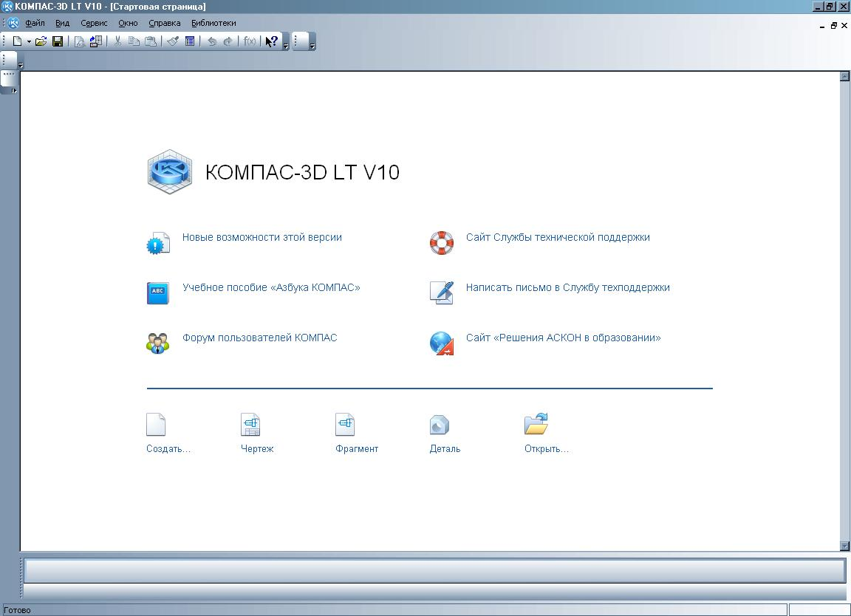Paste using the clipboard icon
Screen dimensions: 851x616
point(151,41)
